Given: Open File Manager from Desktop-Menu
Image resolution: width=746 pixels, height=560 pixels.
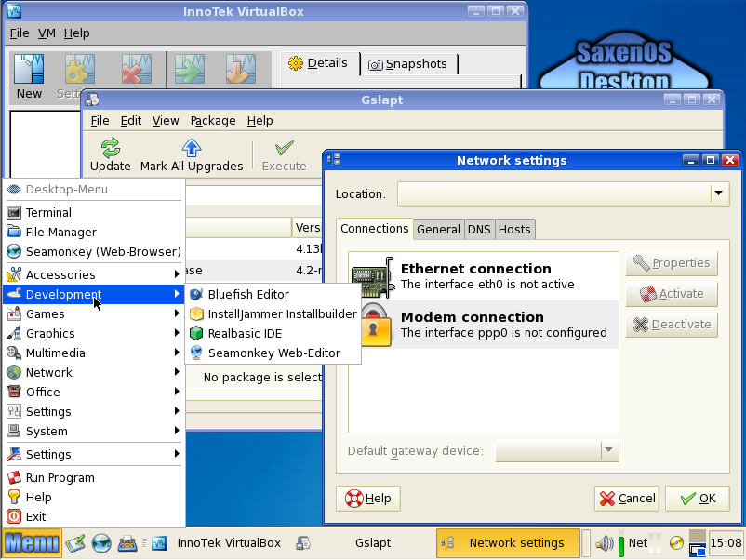Looking at the screenshot, I should click(94, 233).
